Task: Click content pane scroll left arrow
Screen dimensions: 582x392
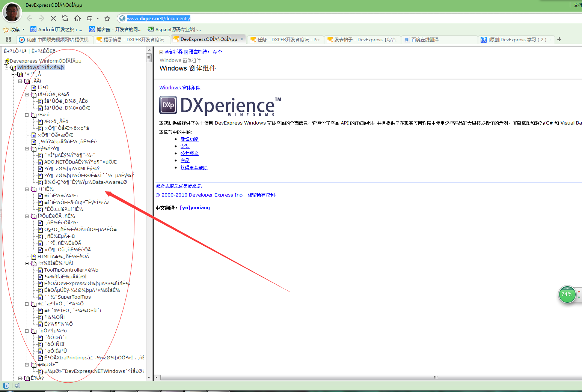Action: point(157,377)
